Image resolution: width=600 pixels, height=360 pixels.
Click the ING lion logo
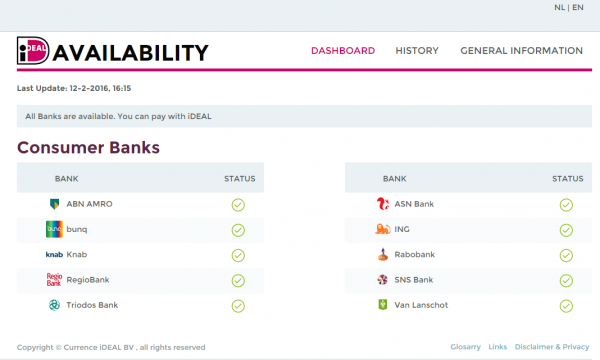pyautogui.click(x=383, y=229)
